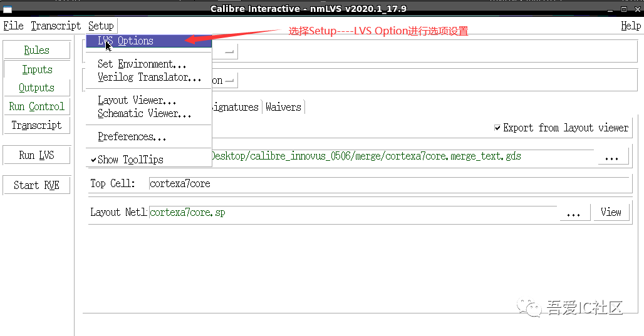Open the File menu
644x336 pixels.
14,26
